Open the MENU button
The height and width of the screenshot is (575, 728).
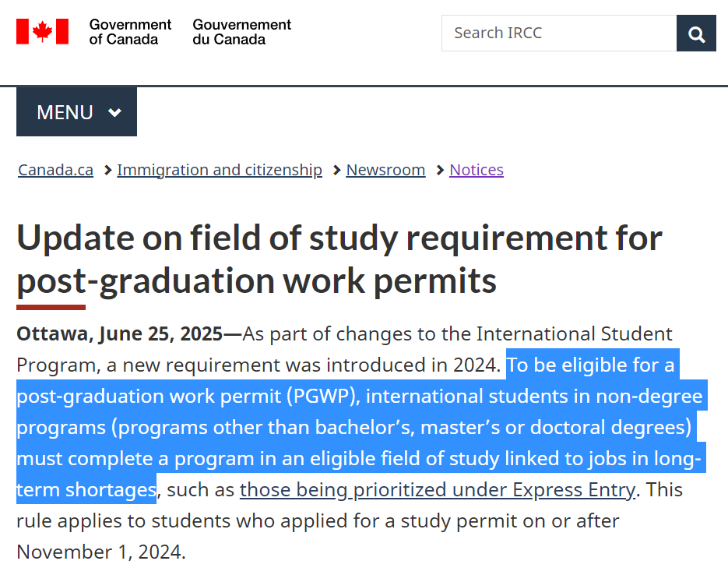tap(76, 111)
